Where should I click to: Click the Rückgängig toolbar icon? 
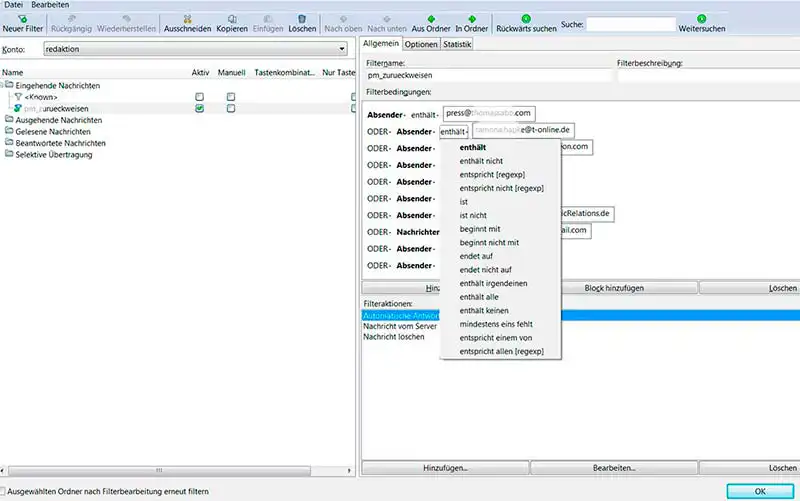click(71, 19)
